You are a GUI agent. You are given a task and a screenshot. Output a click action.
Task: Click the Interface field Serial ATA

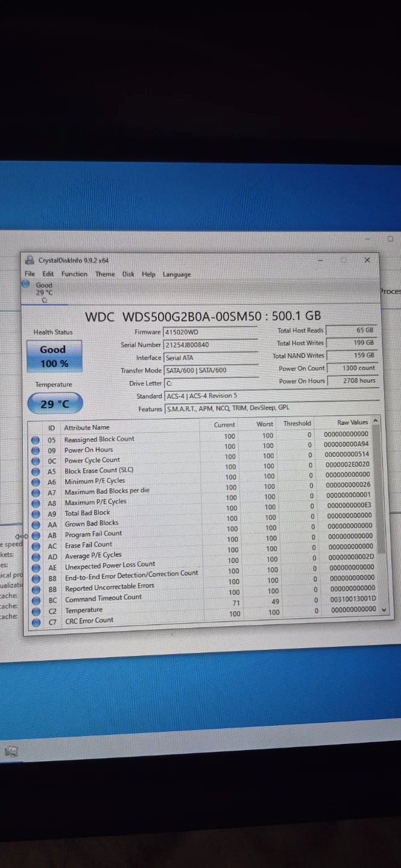point(210,357)
